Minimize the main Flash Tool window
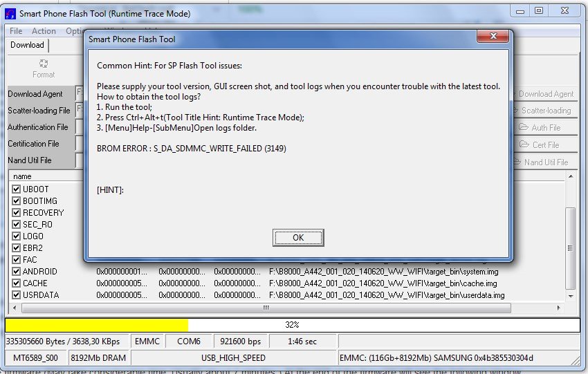The image size is (588, 374). pyautogui.click(x=520, y=11)
